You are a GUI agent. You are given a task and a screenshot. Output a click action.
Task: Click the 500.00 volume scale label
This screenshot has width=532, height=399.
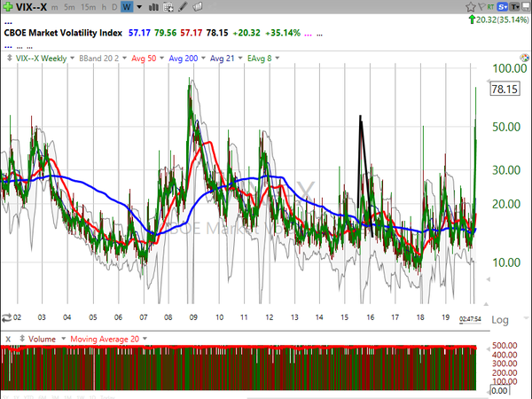[505, 346]
